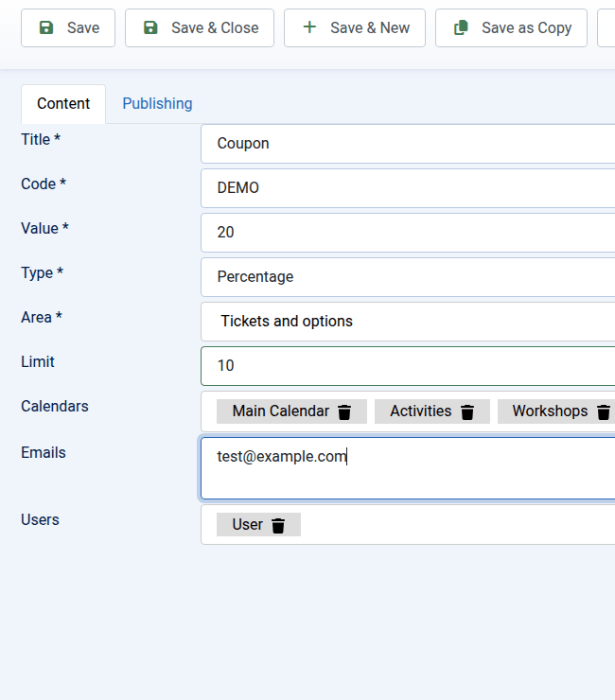Viewport: 615px width, 700px height.
Task: Focus the Emails text area
Action: coord(408,468)
